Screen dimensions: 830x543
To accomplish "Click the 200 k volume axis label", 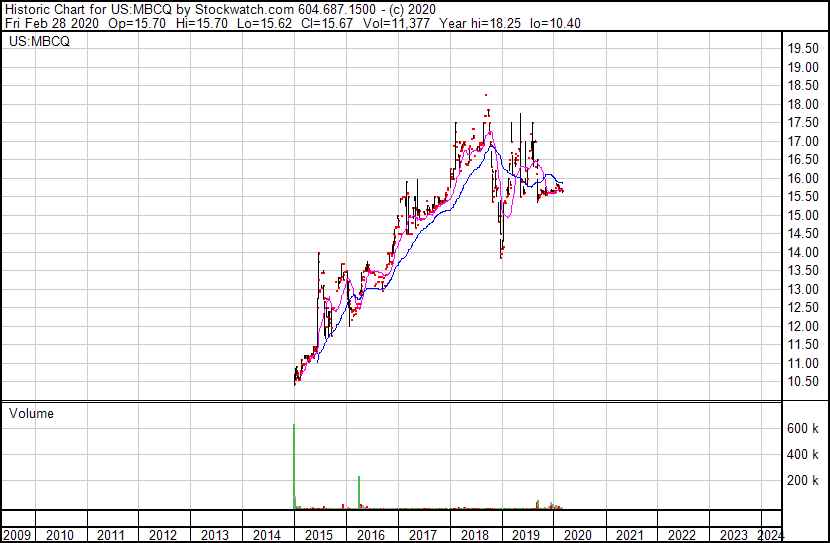I will [801, 480].
